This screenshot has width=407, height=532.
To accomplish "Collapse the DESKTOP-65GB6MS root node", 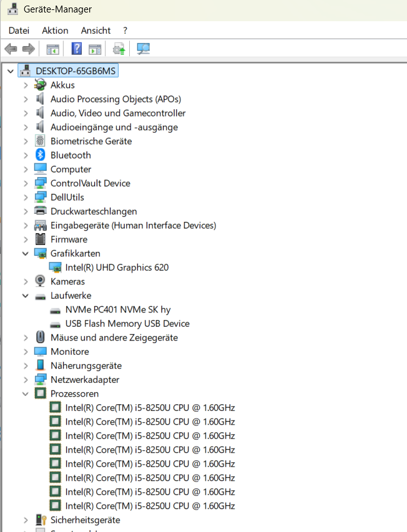I will (x=11, y=71).
